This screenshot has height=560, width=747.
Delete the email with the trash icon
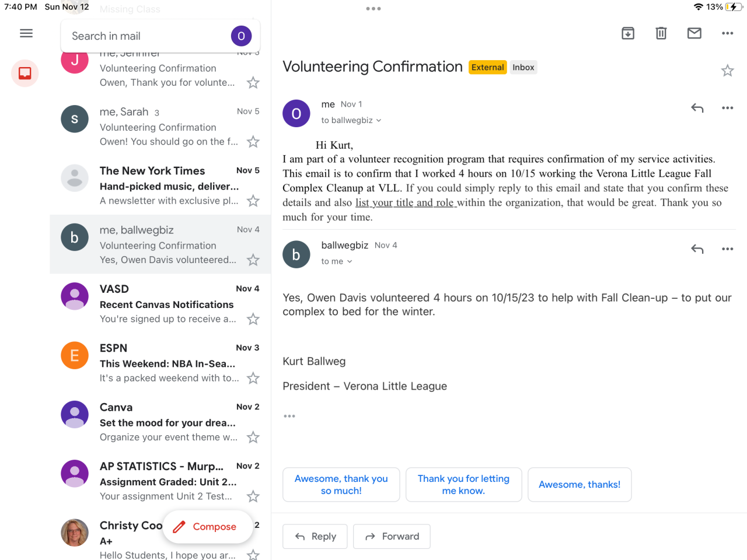point(661,33)
